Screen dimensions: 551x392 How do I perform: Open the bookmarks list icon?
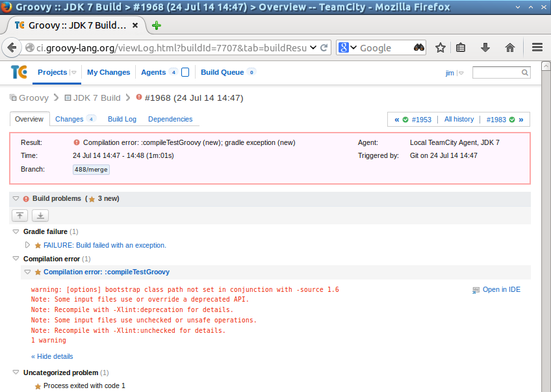click(461, 47)
